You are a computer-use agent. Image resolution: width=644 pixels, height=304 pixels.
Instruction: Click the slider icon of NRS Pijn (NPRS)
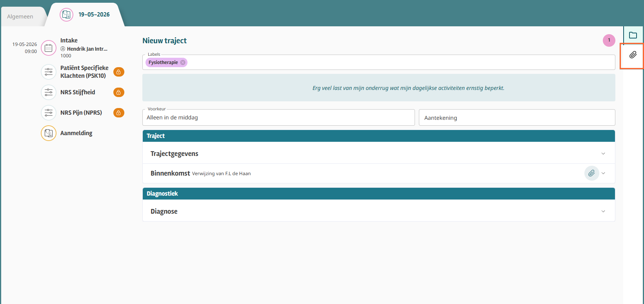coord(49,113)
